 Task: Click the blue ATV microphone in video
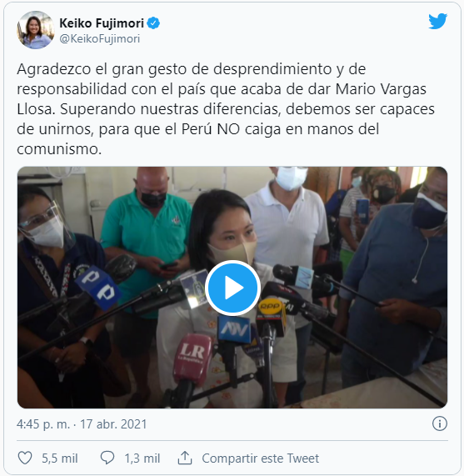click(233, 329)
